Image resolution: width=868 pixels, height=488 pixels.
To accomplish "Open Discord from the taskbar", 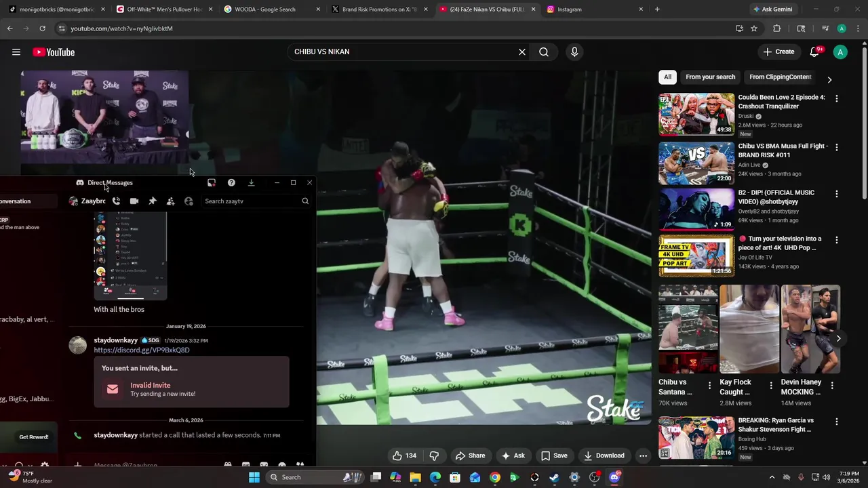I will click(614, 477).
